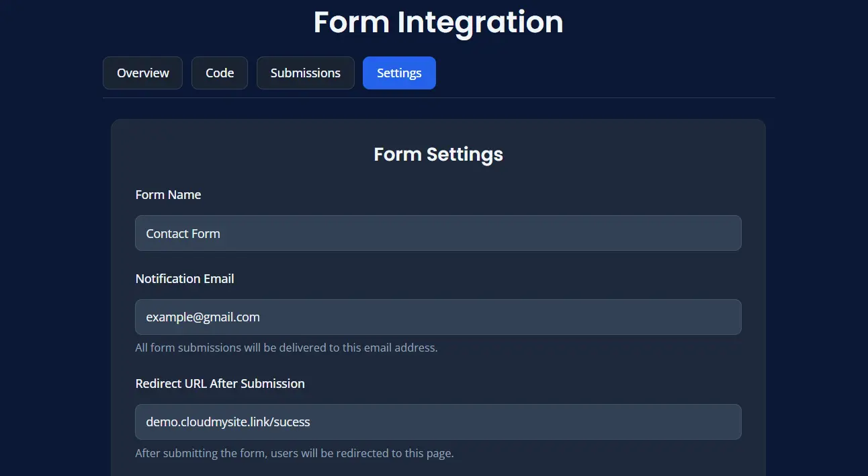868x476 pixels.
Task: Click the "Notification Email" field label
Action: pyautogui.click(x=185, y=279)
